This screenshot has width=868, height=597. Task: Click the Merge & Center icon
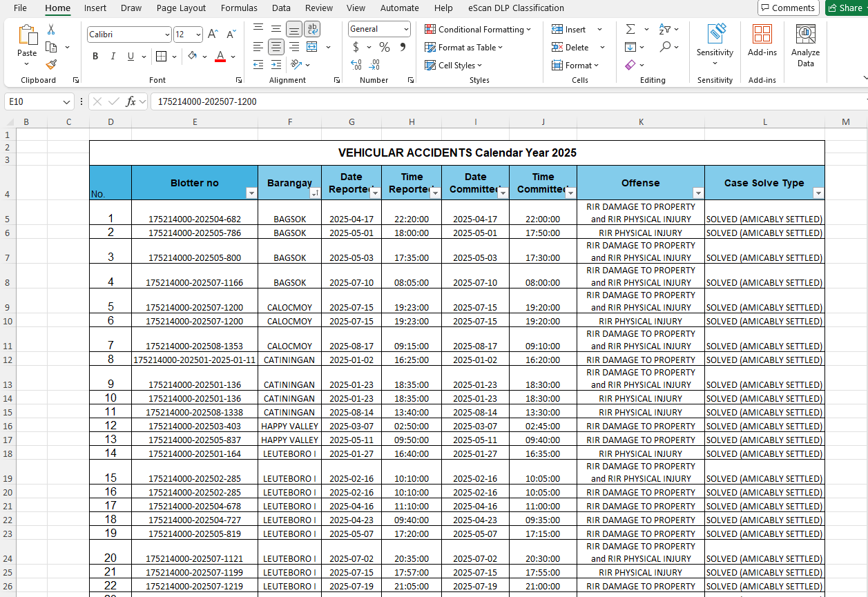(x=312, y=47)
